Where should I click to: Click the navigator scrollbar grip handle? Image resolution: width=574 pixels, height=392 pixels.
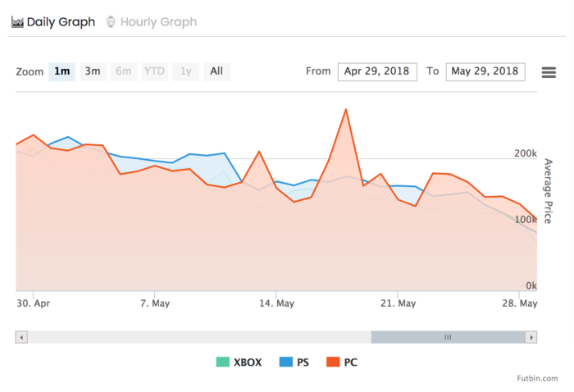click(x=448, y=337)
